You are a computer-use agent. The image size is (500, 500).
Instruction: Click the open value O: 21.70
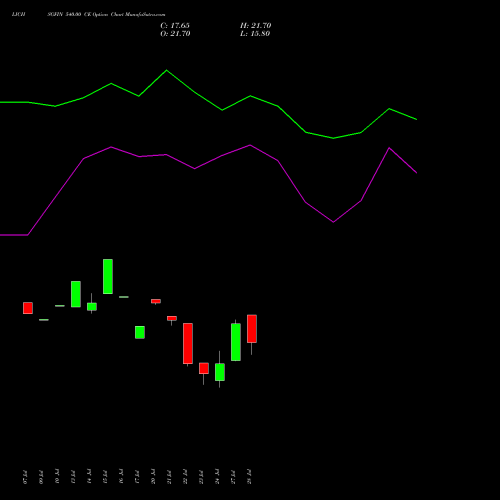point(175,34)
